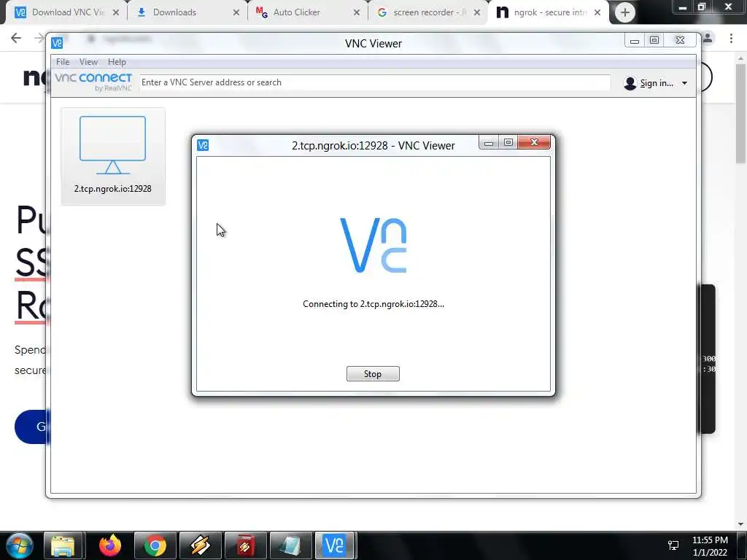This screenshot has width=747, height=560.
Task: Expand the Sign in dropdown arrow
Action: [684, 83]
